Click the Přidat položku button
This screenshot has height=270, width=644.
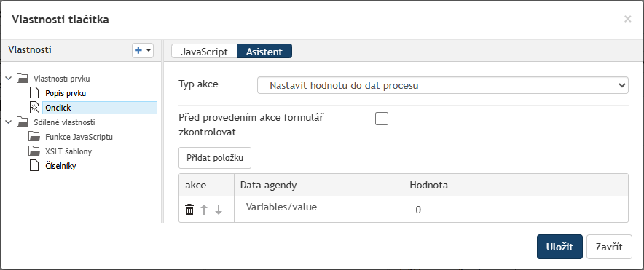point(215,158)
